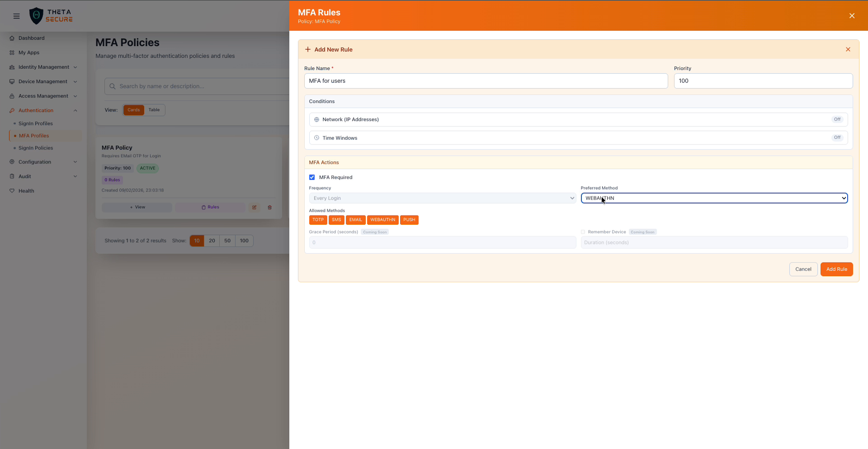Open Health using the heart icon
Image resolution: width=868 pixels, height=449 pixels.
click(12, 191)
